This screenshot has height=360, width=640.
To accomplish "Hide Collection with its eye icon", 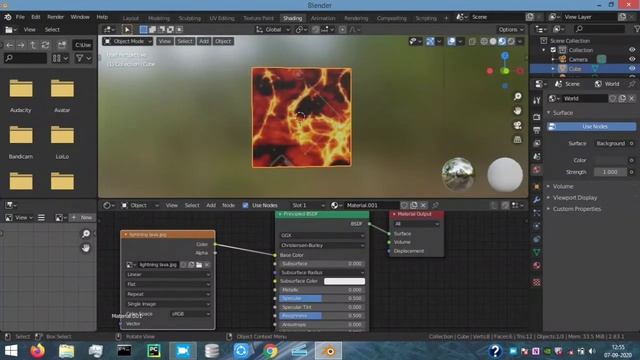I will [x=632, y=50].
